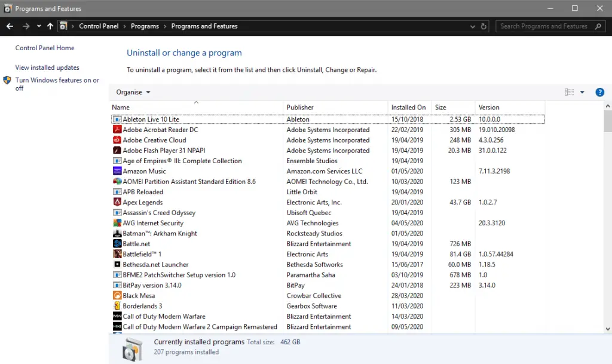Viewport: 612px width, 364px height.
Task: Click the Age of Empires III icon
Action: tap(117, 161)
